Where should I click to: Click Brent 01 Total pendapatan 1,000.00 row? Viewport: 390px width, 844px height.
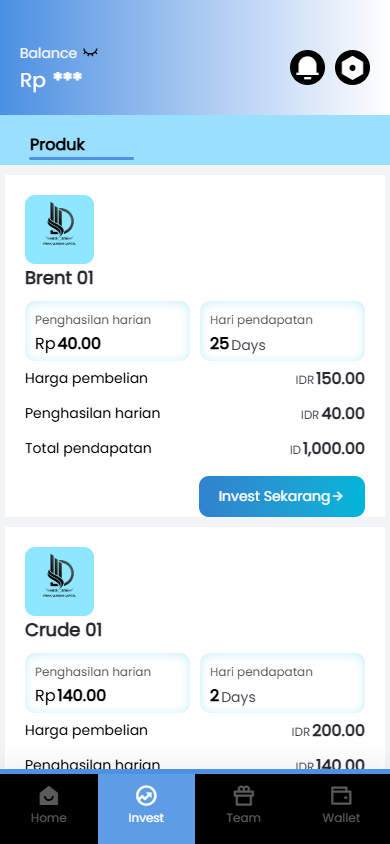[195, 448]
